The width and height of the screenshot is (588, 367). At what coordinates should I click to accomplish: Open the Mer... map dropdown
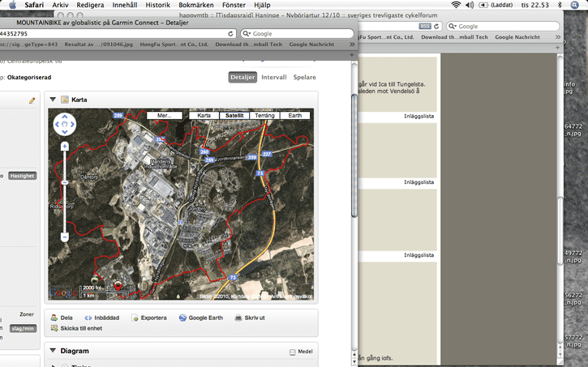[x=165, y=116]
